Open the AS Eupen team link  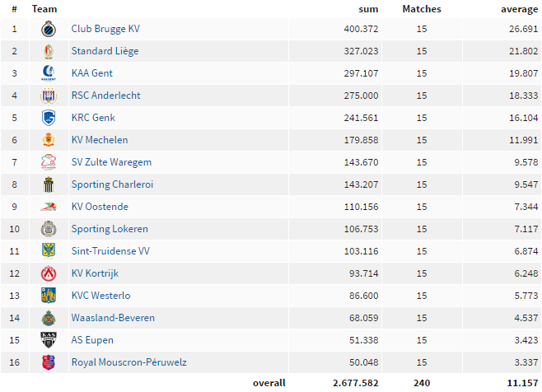click(92, 340)
